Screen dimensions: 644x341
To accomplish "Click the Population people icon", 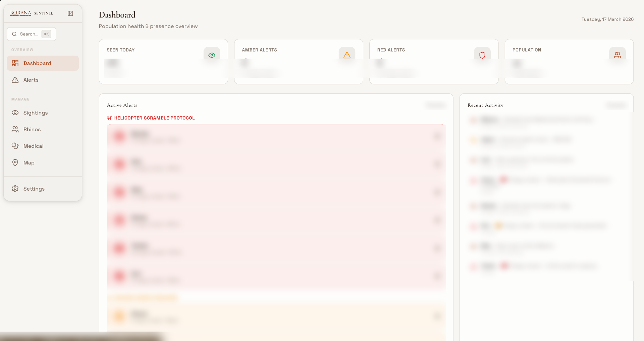I will [618, 55].
